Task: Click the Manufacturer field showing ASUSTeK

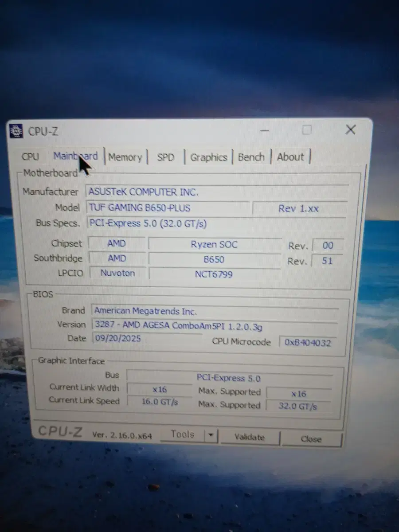Action: (216, 192)
